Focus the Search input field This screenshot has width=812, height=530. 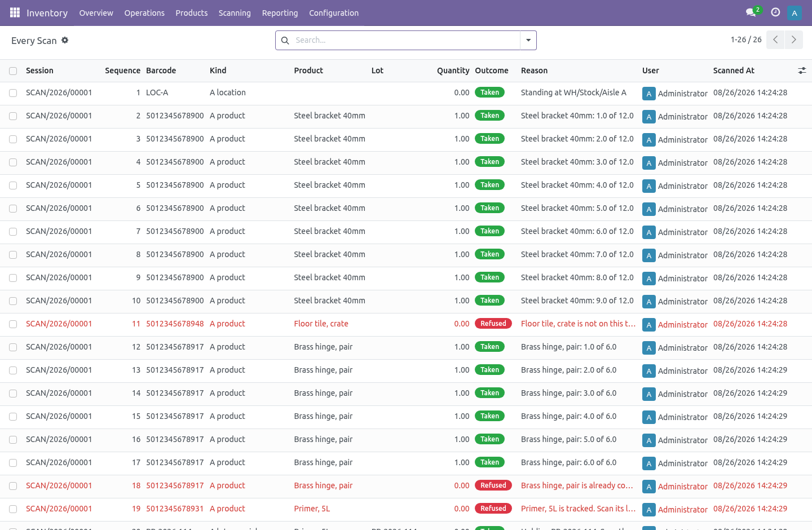tap(406, 40)
